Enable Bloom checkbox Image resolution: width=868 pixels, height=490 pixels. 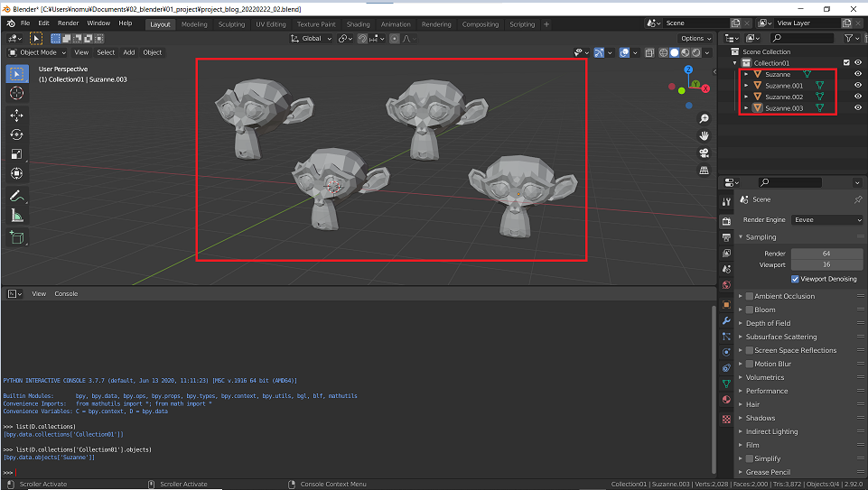point(750,310)
